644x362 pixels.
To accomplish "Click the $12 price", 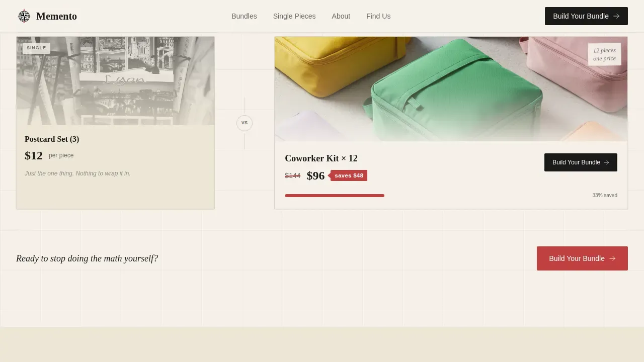I will [x=34, y=155].
